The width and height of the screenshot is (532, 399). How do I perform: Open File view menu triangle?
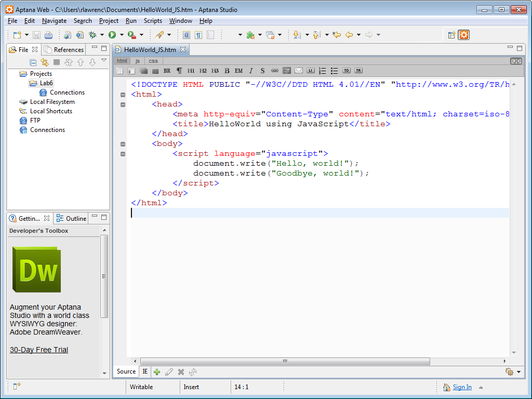pyautogui.click(x=104, y=60)
